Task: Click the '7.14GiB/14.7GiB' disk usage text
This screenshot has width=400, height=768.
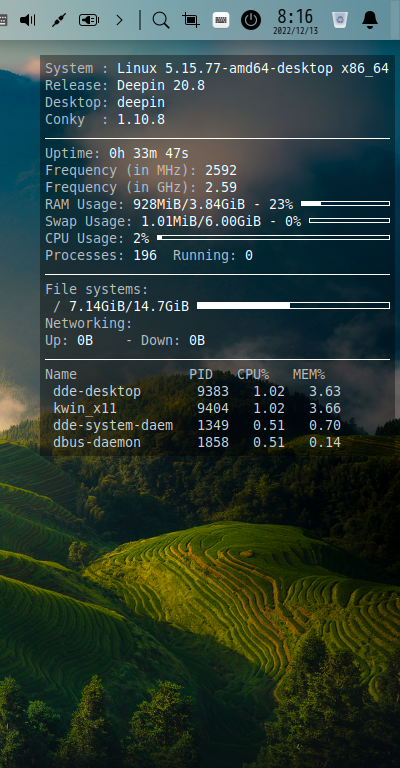Action: point(129,307)
